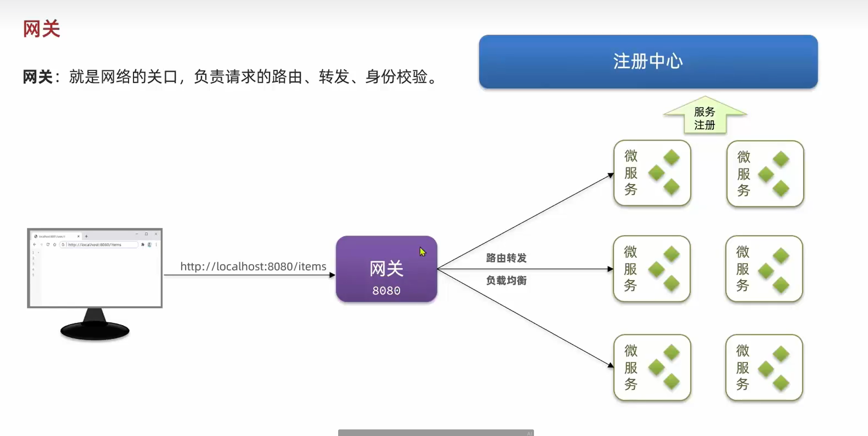The image size is (868, 436).
Task: Click the top-row right 微服务 box
Action: [x=765, y=173]
